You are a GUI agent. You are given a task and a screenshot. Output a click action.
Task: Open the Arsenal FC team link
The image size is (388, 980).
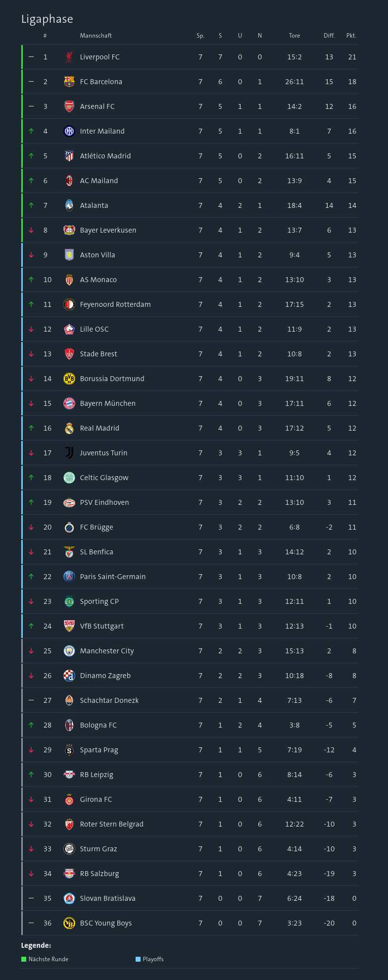pyautogui.click(x=97, y=106)
